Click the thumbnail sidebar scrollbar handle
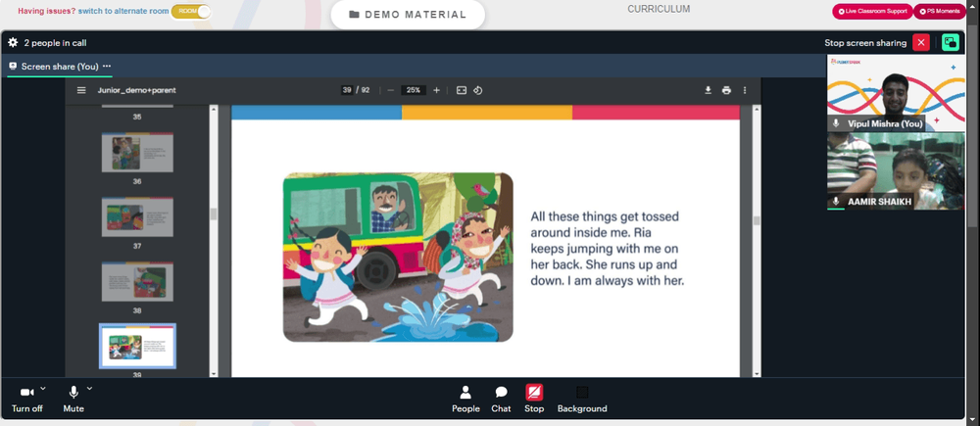 tap(214, 213)
